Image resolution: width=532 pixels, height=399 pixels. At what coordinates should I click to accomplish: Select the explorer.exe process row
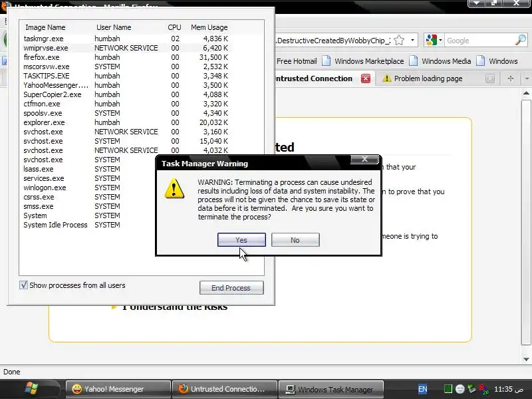pos(126,122)
